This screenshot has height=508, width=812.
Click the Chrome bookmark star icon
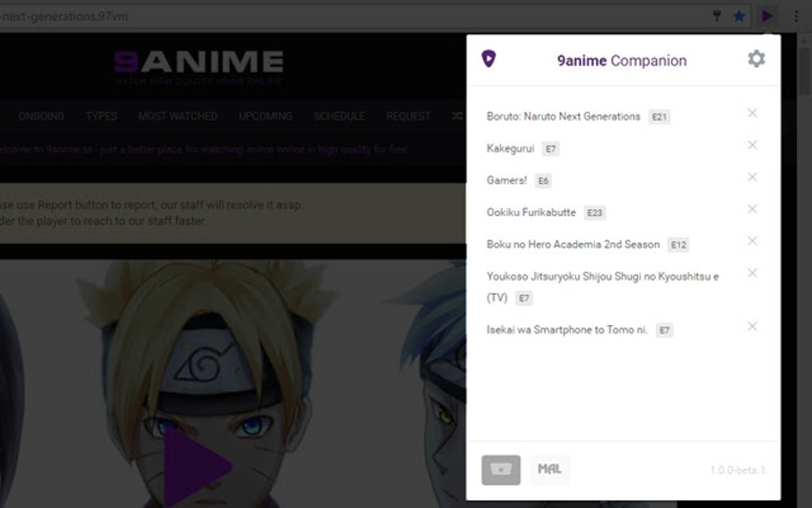click(740, 15)
